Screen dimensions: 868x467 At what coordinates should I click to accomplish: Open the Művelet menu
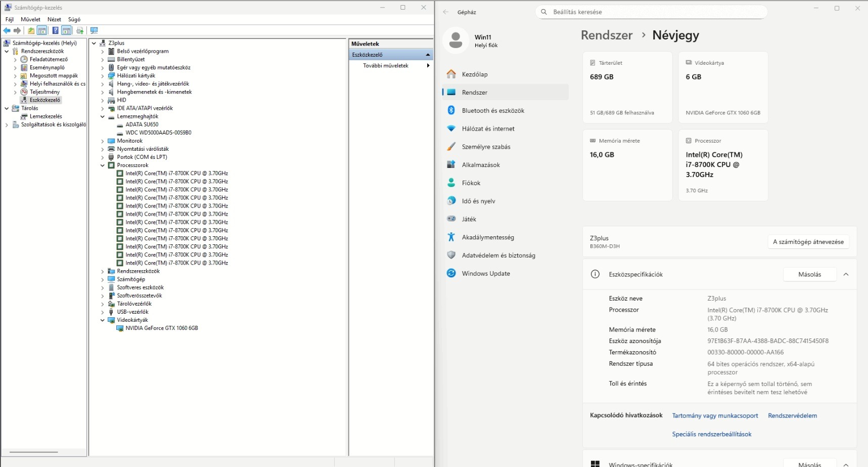click(x=30, y=19)
